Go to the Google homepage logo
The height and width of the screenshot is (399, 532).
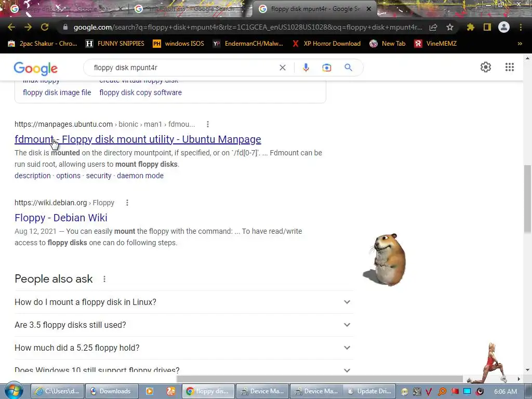[x=36, y=69]
